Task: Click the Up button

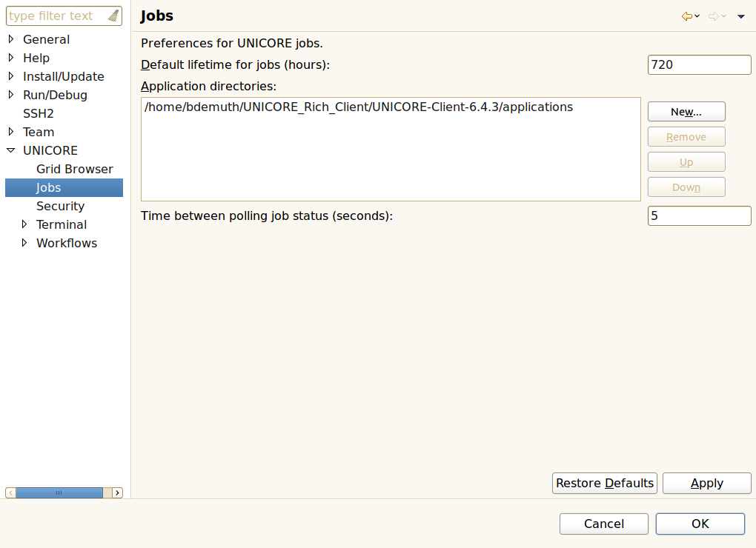Action: 686,161
